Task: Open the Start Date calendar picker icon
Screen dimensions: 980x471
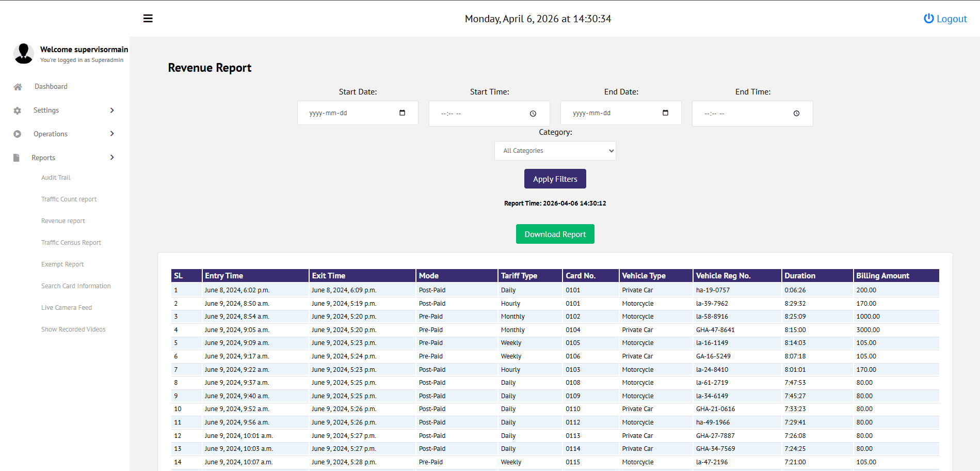Action: click(402, 113)
